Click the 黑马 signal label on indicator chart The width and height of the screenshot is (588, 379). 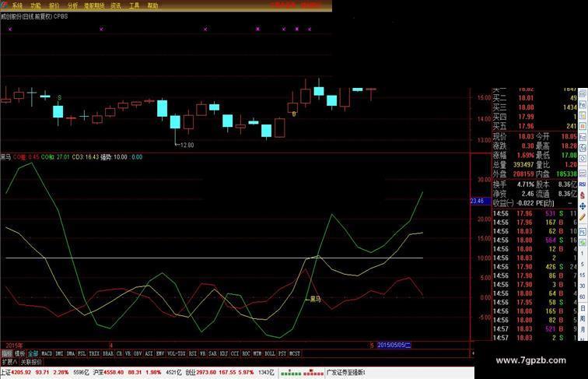(315, 299)
